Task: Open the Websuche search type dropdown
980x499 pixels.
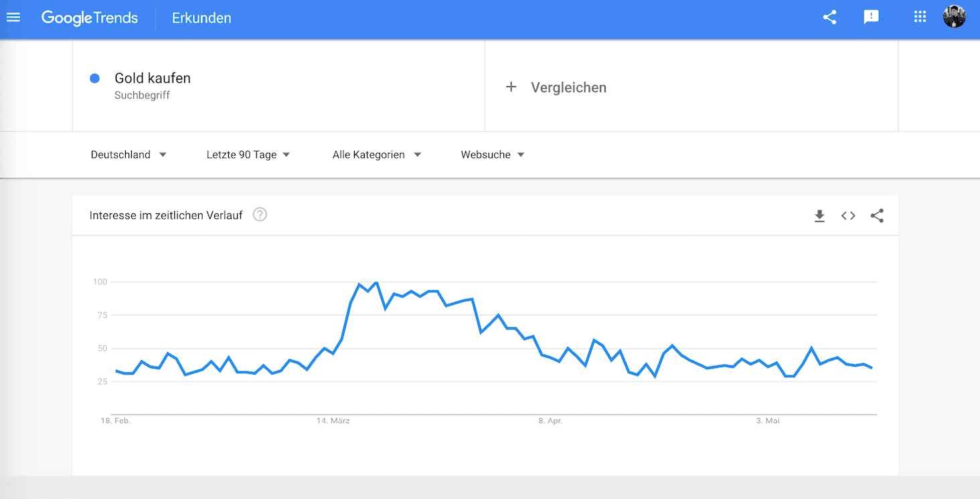Action: coord(493,155)
